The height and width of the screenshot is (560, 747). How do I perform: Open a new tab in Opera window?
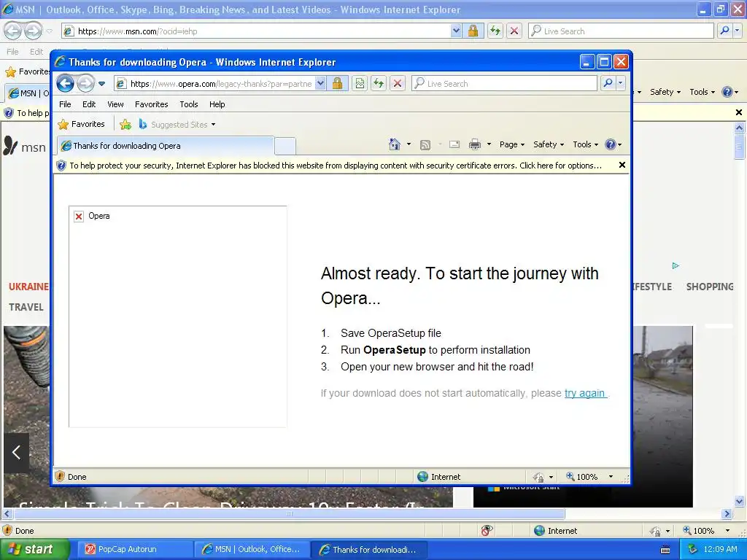point(285,146)
